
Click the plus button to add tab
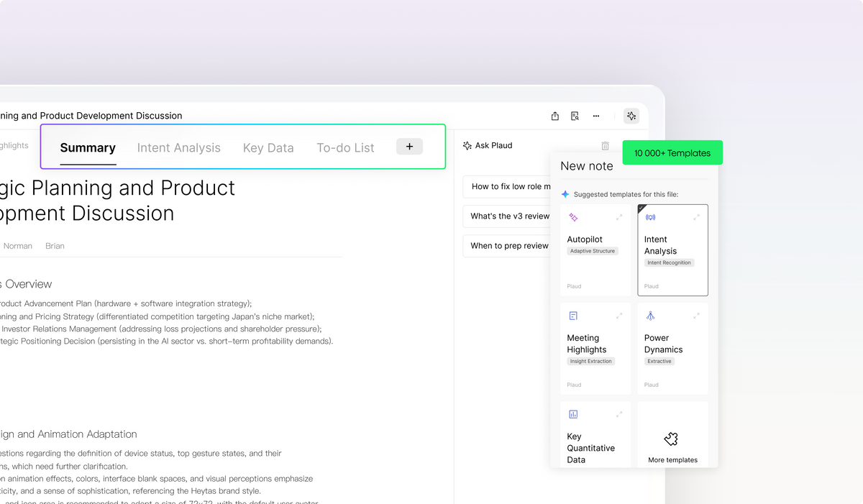pyautogui.click(x=409, y=147)
